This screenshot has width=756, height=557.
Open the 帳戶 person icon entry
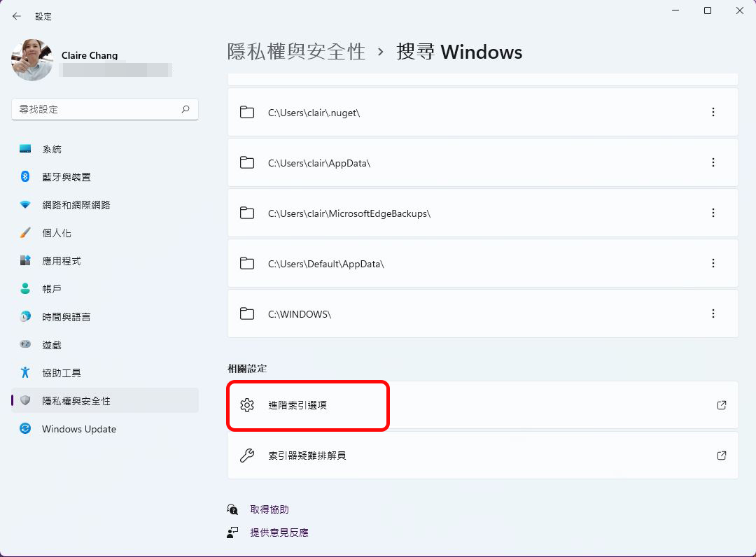[x=25, y=288]
